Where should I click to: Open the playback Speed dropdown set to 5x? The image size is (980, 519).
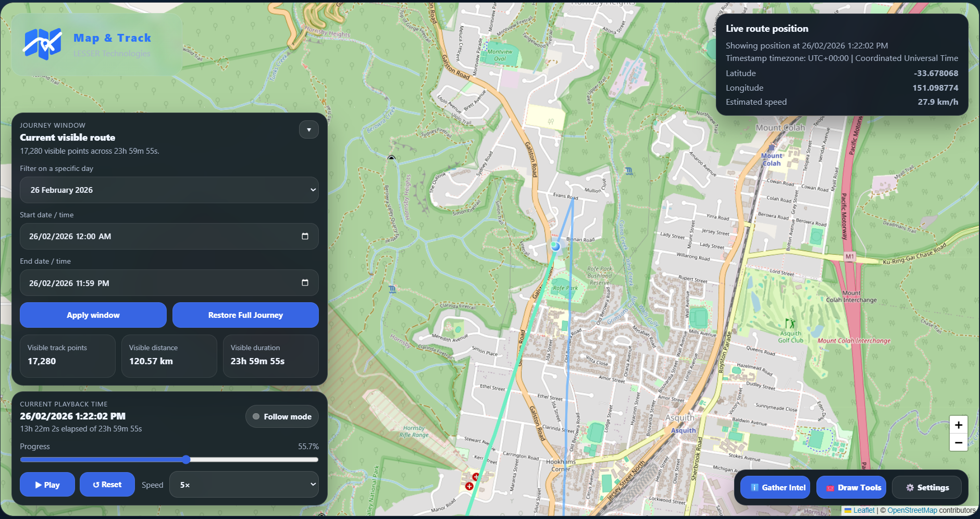pos(243,484)
